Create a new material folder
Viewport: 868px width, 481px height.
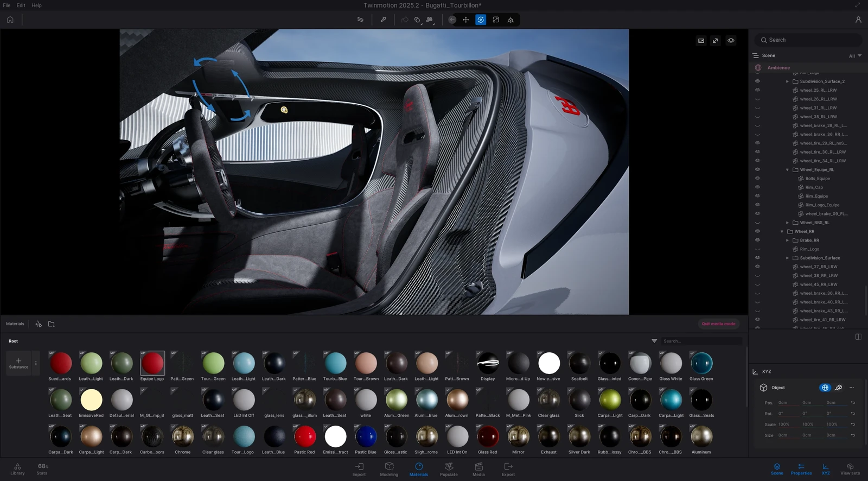click(52, 324)
